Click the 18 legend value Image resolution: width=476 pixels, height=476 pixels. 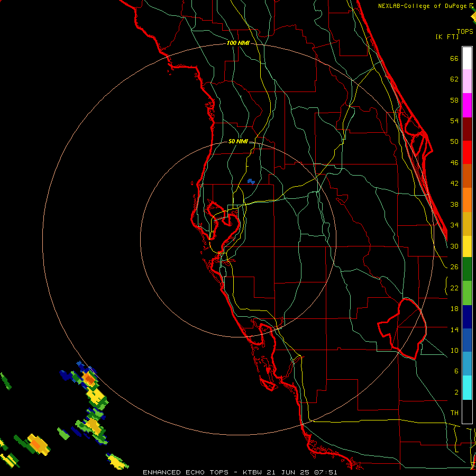[x=454, y=309]
